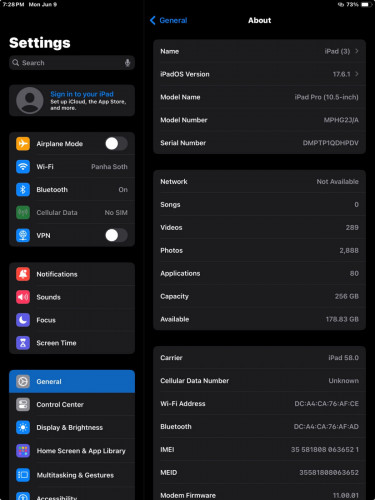This screenshot has height=500, width=375.
Task: Tap the Screen Time hourglass icon
Action: (x=23, y=343)
